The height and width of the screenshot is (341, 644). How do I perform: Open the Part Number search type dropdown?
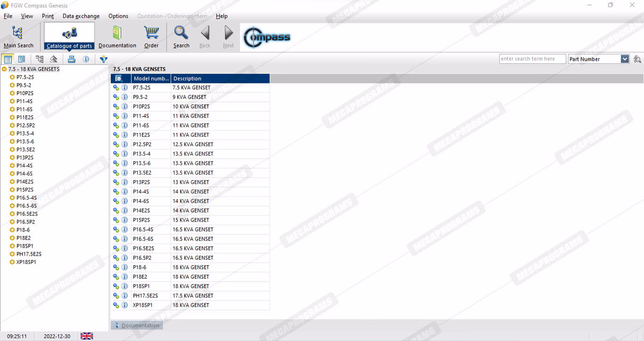[625, 59]
